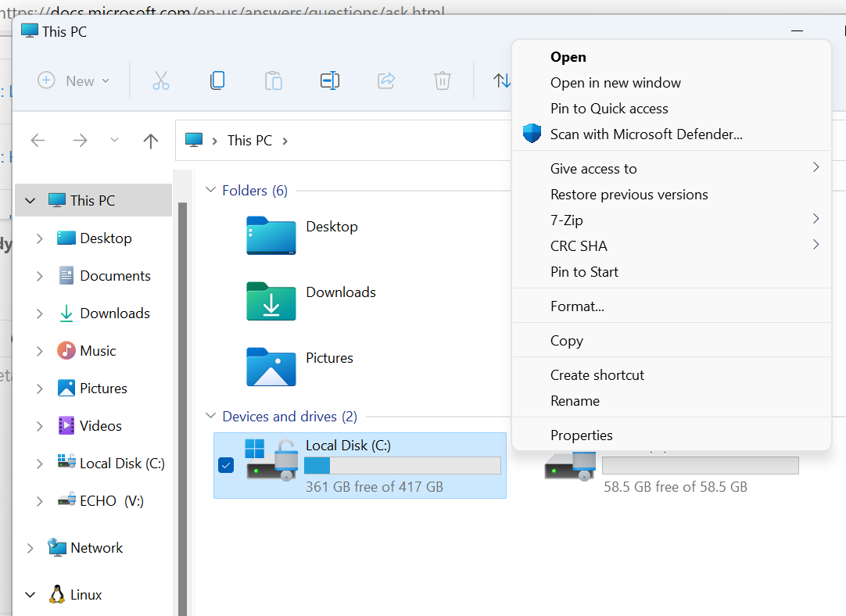Uncheck the Local Disk (C:) selection checkbox

(x=226, y=465)
